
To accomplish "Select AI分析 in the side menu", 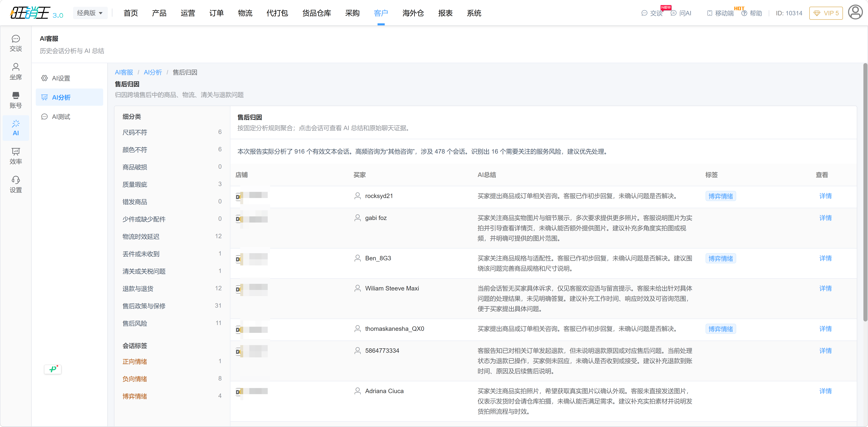I will pos(69,97).
